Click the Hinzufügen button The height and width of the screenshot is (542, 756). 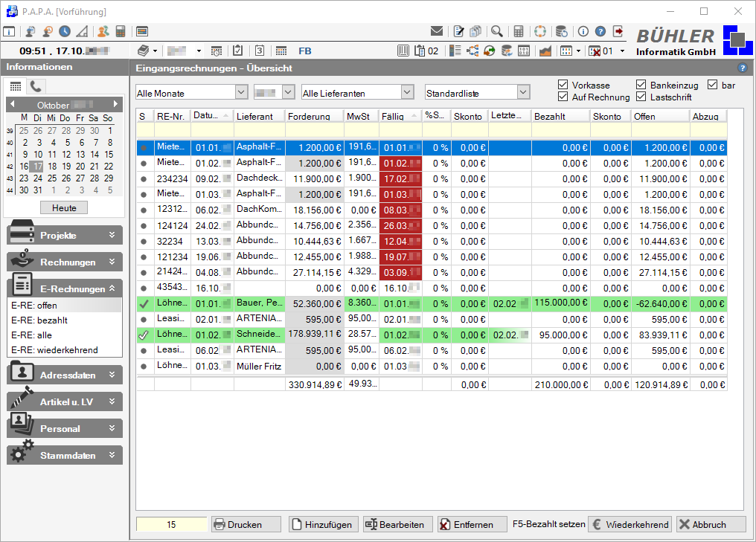coord(324,524)
